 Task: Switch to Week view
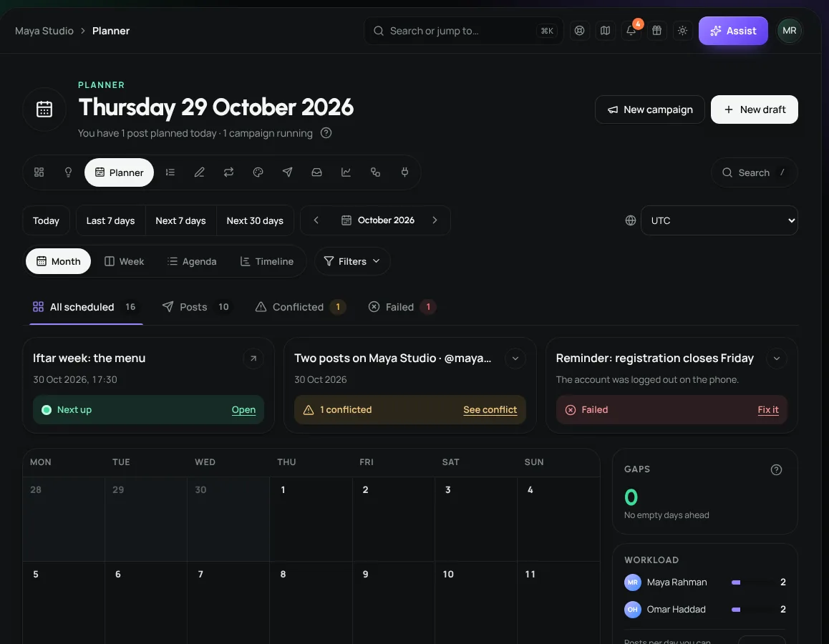[x=125, y=261]
